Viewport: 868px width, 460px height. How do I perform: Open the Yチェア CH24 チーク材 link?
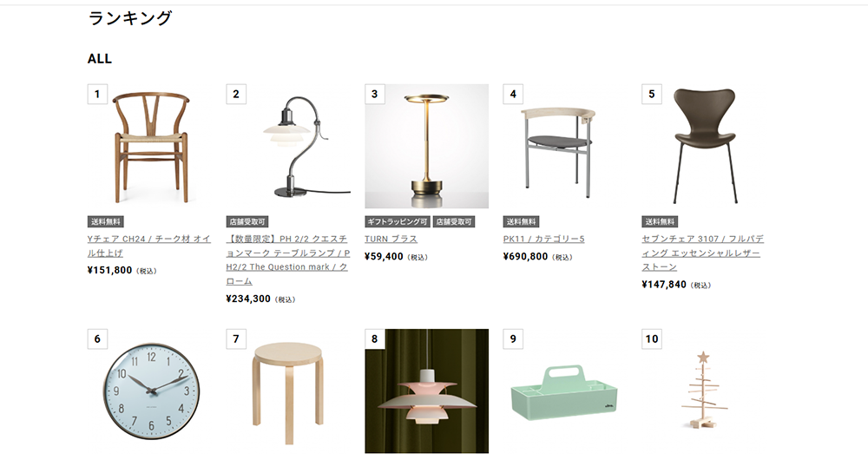[149, 246]
